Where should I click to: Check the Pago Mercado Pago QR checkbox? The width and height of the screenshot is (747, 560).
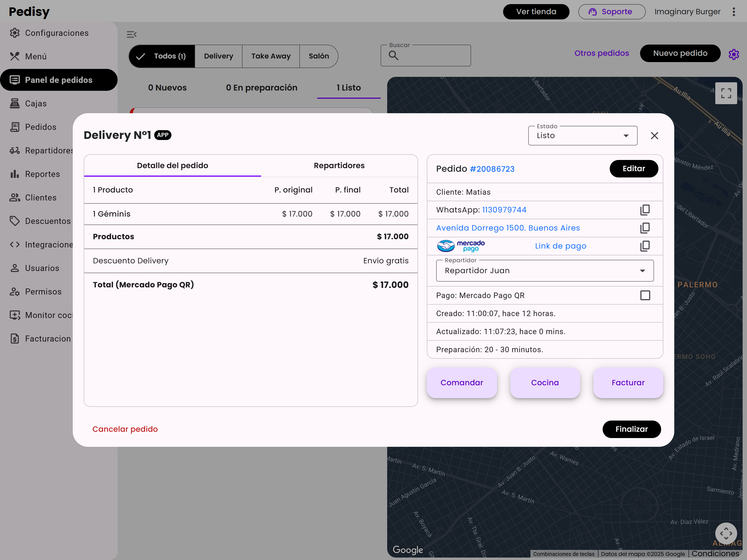point(645,296)
